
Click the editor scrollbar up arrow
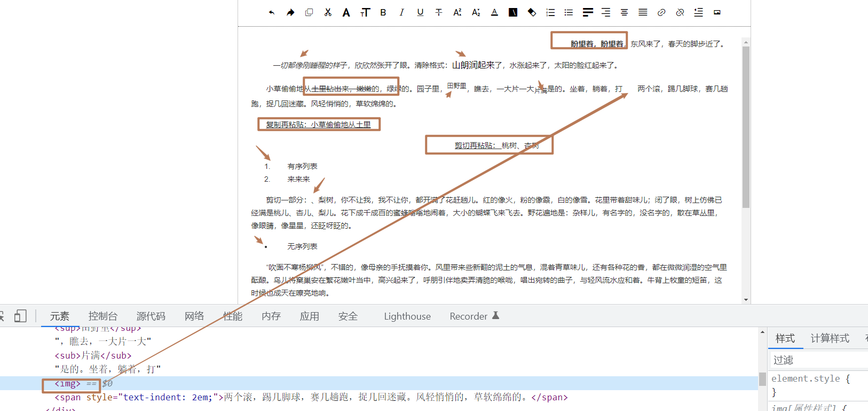tap(746, 42)
